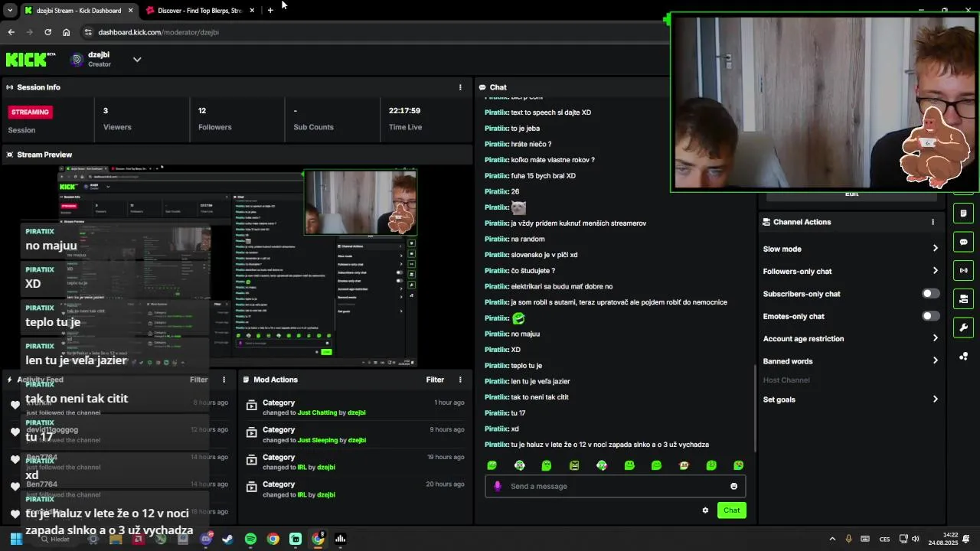Click the taskbar clock '14:22'

click(950, 535)
